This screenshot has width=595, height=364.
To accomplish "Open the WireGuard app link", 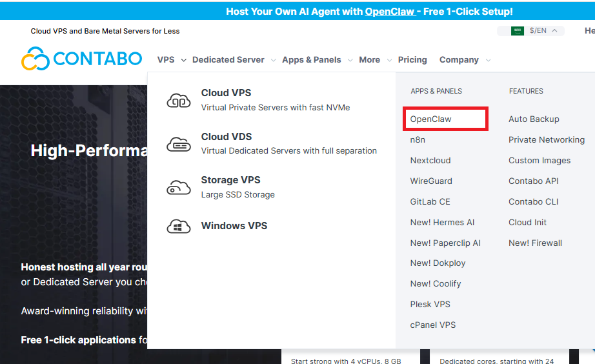I will (x=431, y=181).
